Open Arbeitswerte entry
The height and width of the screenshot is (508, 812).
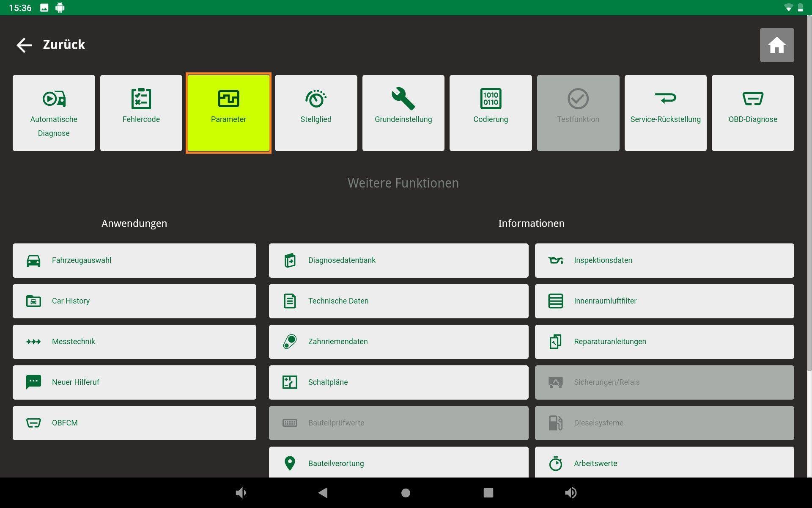(x=664, y=462)
